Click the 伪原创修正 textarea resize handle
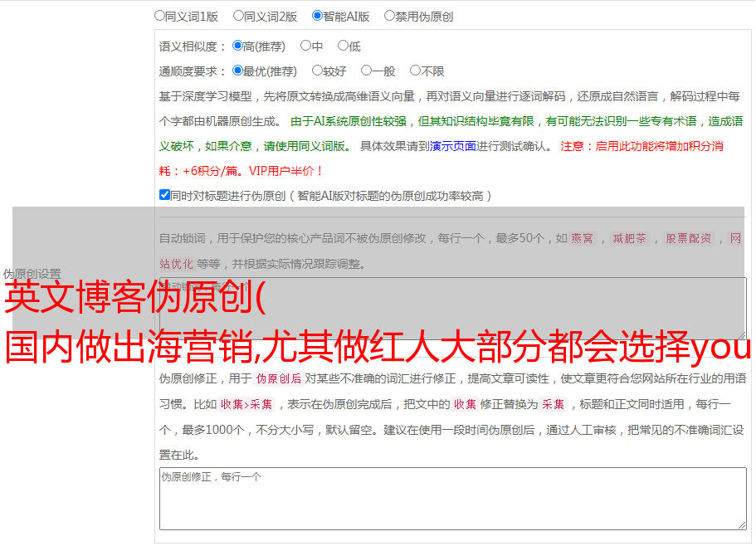This screenshot has height=546, width=756. 742,525
